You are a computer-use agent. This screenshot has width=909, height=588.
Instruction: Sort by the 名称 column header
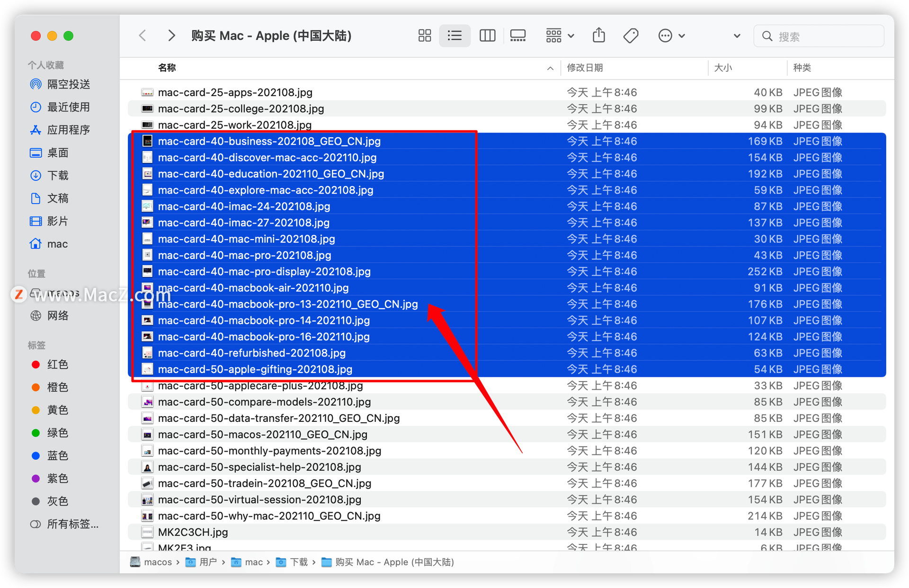(167, 68)
